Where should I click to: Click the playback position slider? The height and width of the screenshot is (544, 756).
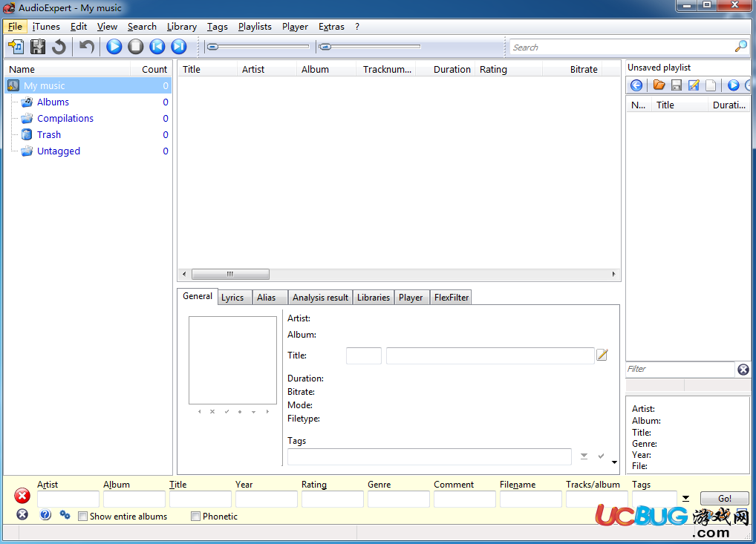(x=258, y=47)
